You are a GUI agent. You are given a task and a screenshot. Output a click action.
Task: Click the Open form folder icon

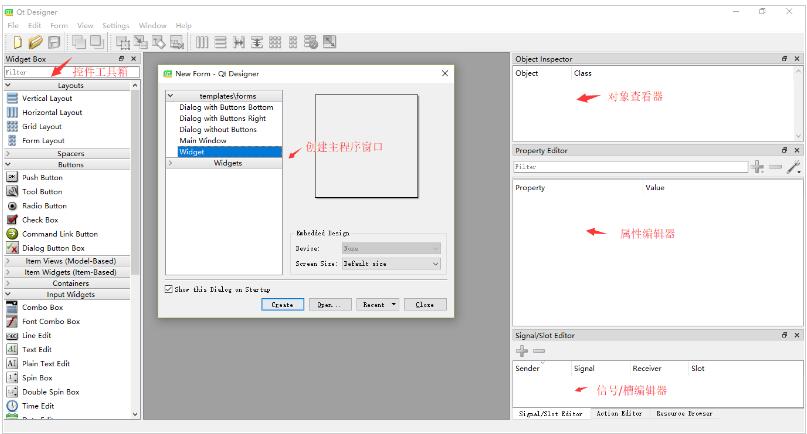tap(35, 42)
